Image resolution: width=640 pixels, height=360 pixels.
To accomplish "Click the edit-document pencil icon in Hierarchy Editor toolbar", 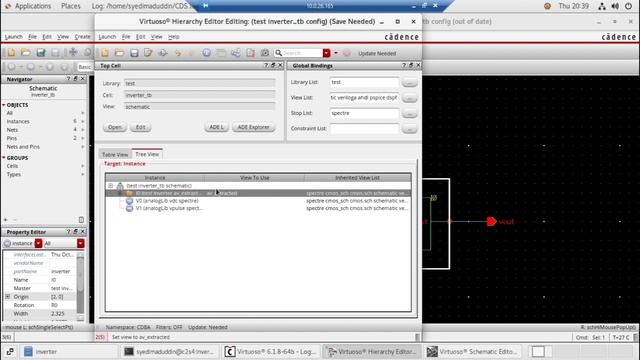I will pyautogui.click(x=148, y=53).
